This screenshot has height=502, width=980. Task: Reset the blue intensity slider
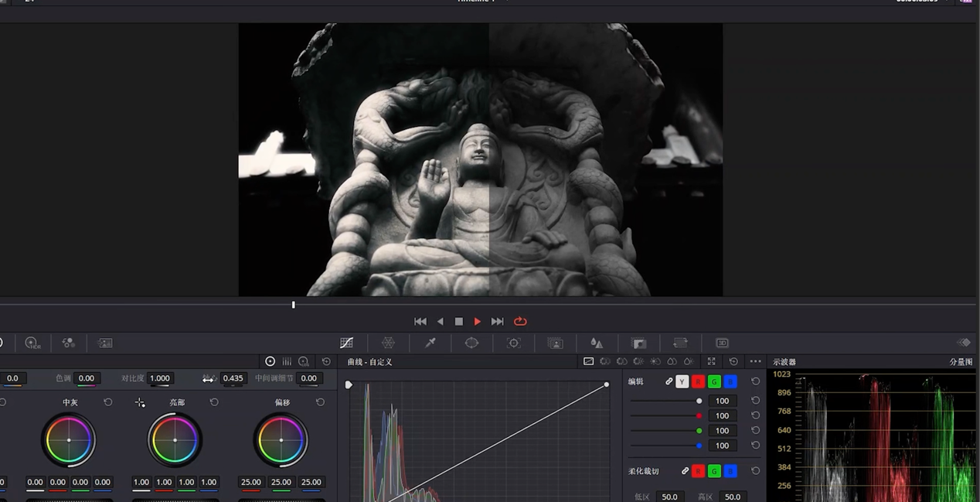coord(755,446)
